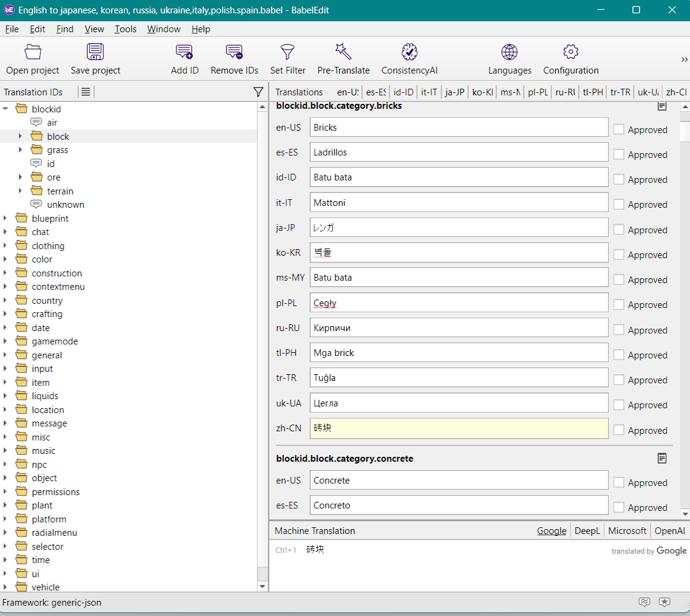The height and width of the screenshot is (616, 690).
Task: Select DeepL machine translation provider
Action: pyautogui.click(x=587, y=531)
